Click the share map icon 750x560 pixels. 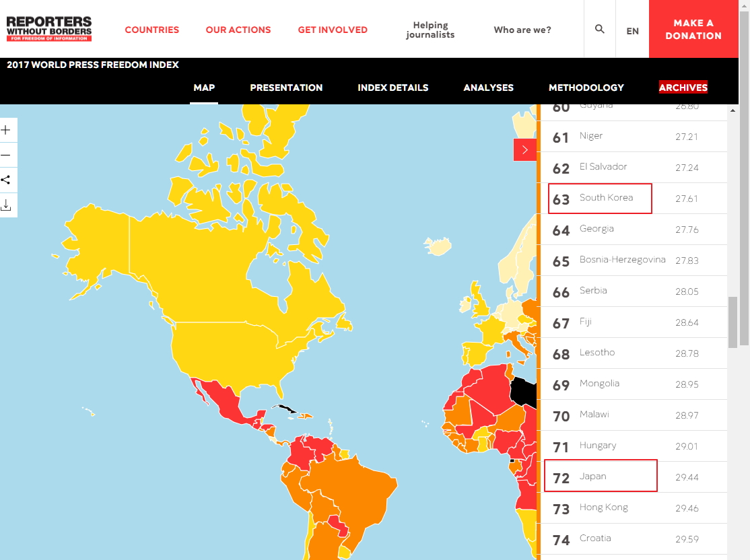7,180
